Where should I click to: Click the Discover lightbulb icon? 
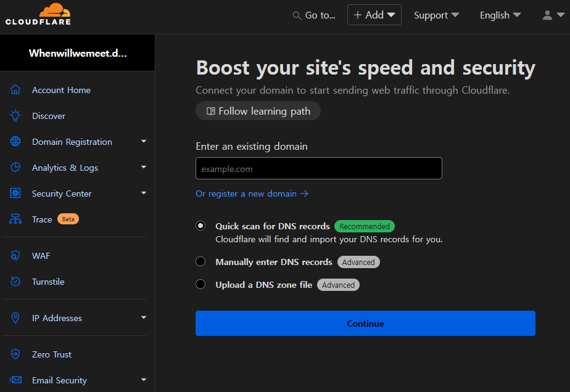[15, 115]
